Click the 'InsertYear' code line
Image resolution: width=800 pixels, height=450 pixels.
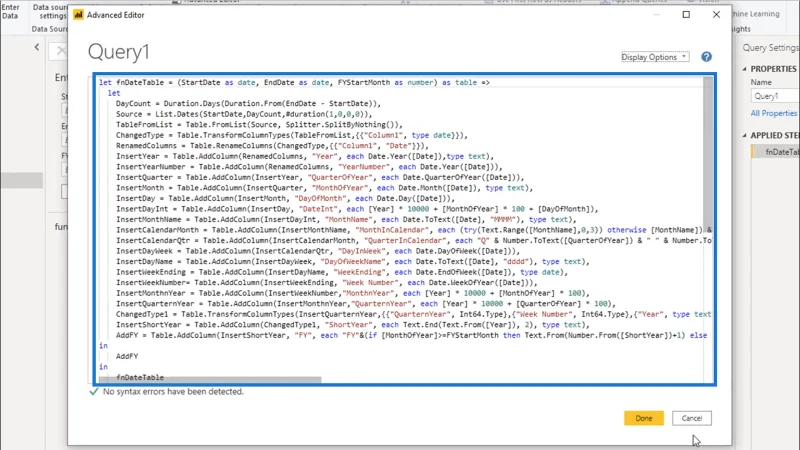[x=305, y=156]
